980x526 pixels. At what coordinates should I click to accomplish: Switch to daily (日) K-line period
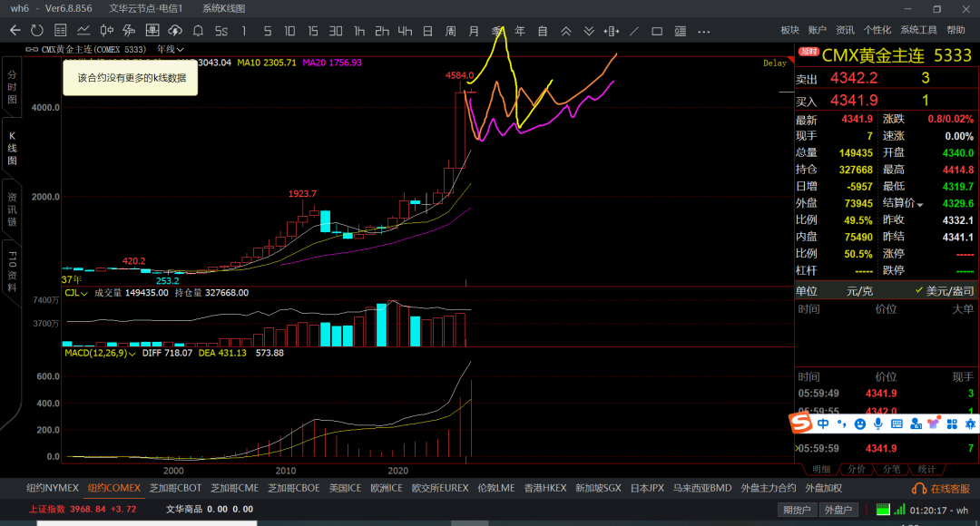(427, 31)
